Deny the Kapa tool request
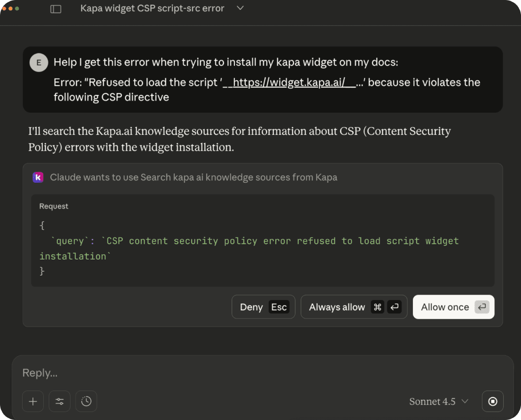 click(x=264, y=307)
